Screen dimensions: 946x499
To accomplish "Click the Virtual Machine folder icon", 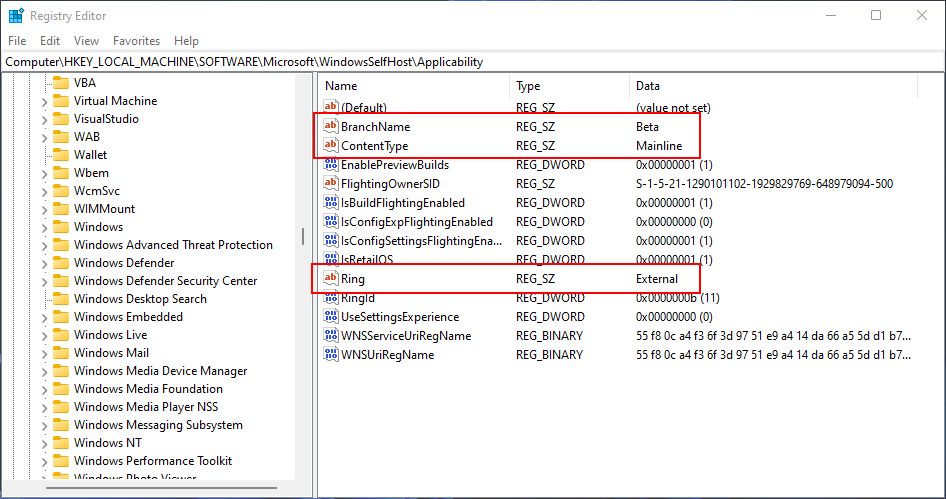I will (x=60, y=101).
